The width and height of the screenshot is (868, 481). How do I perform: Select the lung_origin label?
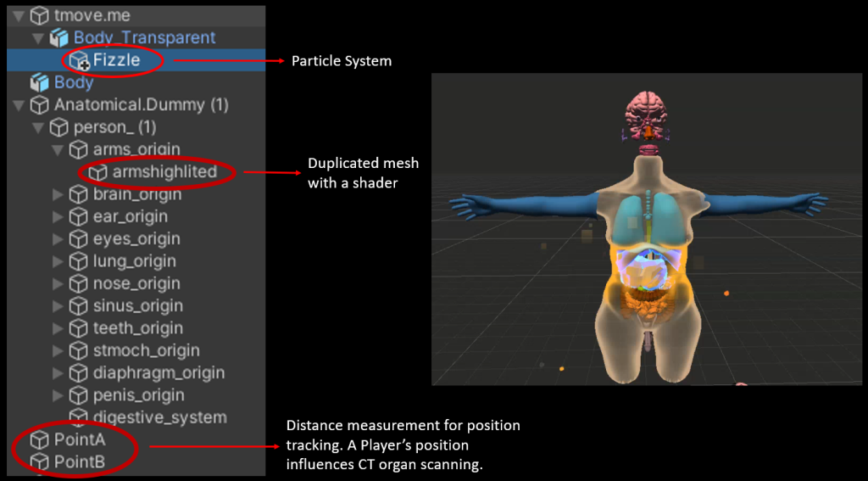(x=135, y=261)
